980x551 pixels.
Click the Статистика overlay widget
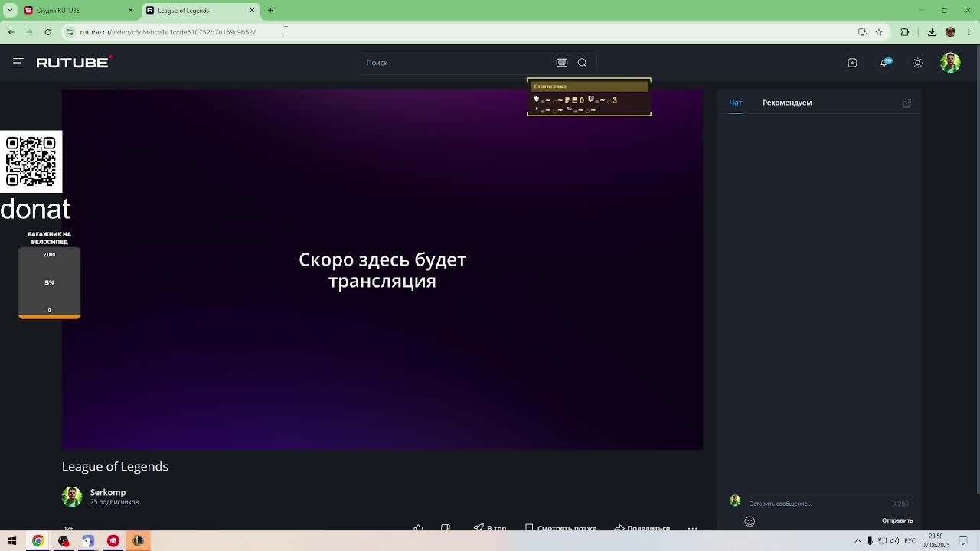click(x=589, y=97)
